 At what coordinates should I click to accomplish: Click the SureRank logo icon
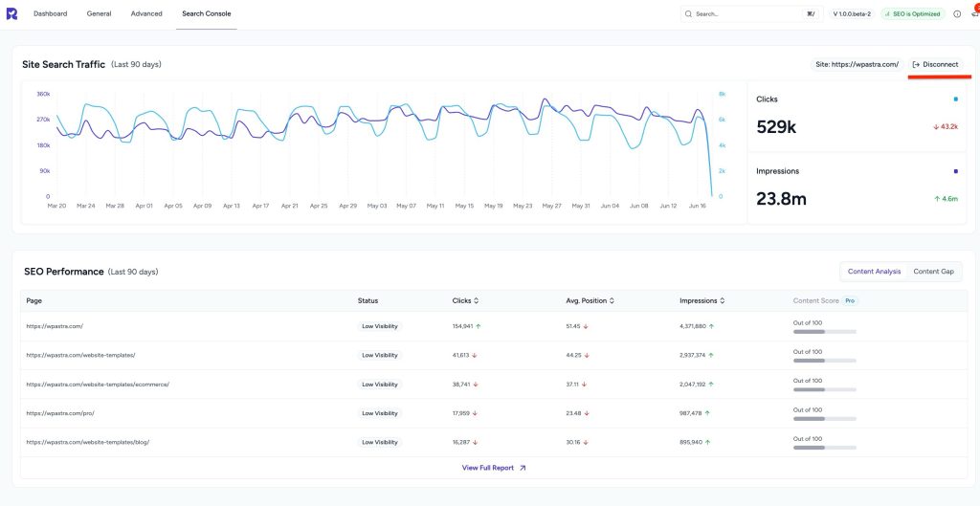tap(11, 13)
